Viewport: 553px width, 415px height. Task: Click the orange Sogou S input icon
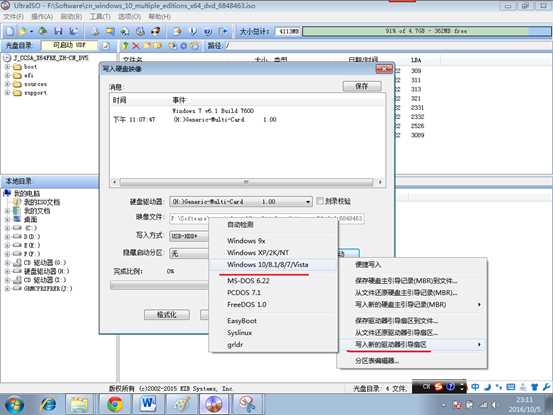[x=438, y=387]
